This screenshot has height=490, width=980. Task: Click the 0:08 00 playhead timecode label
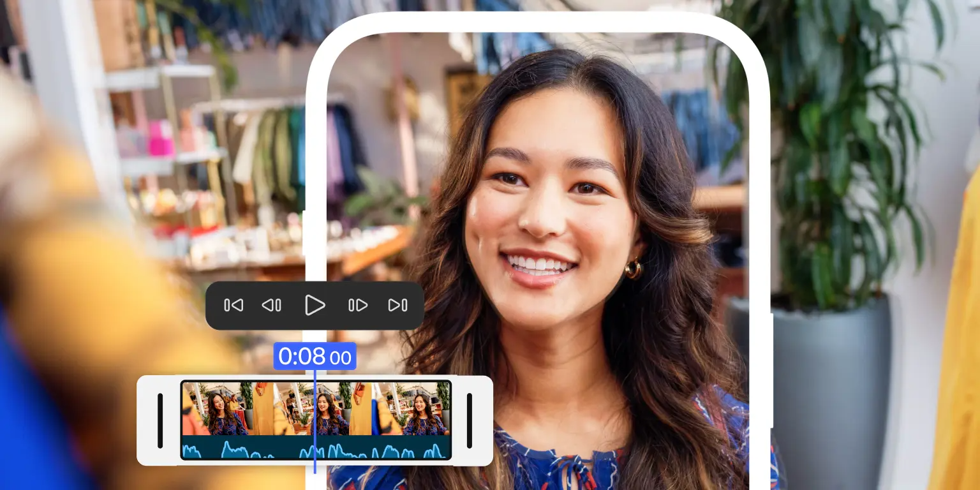click(x=315, y=357)
